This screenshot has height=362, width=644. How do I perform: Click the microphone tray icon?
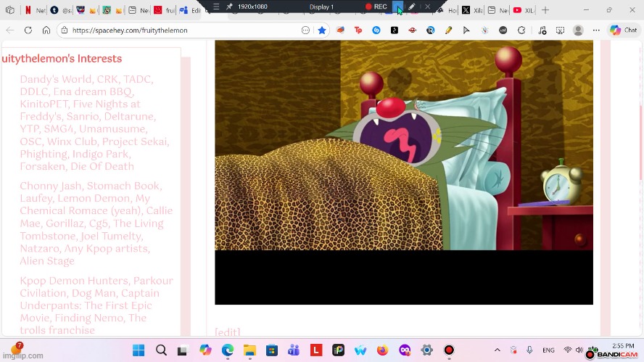coord(529,350)
